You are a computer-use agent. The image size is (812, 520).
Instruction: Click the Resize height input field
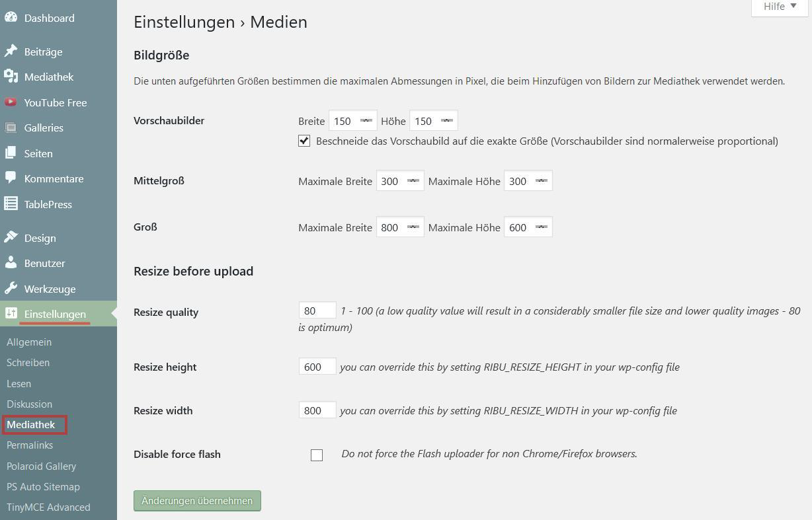pyautogui.click(x=317, y=367)
